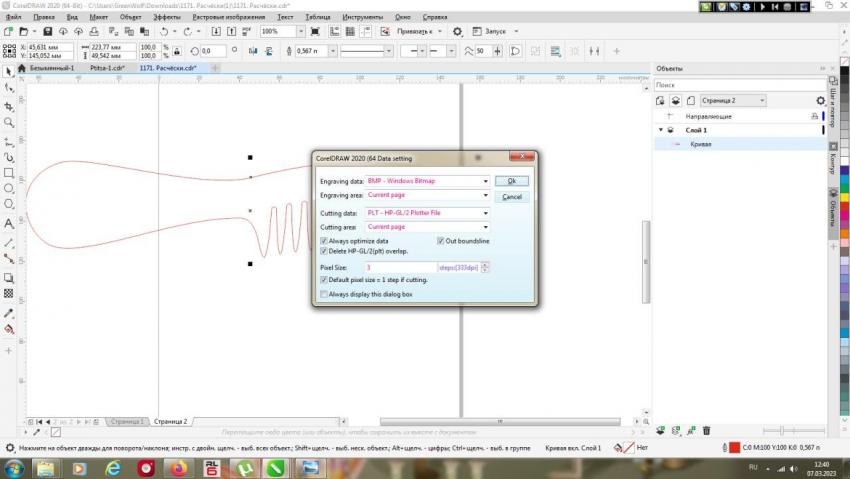
Task: Click the Save icon in the toolbar
Action: point(49,32)
